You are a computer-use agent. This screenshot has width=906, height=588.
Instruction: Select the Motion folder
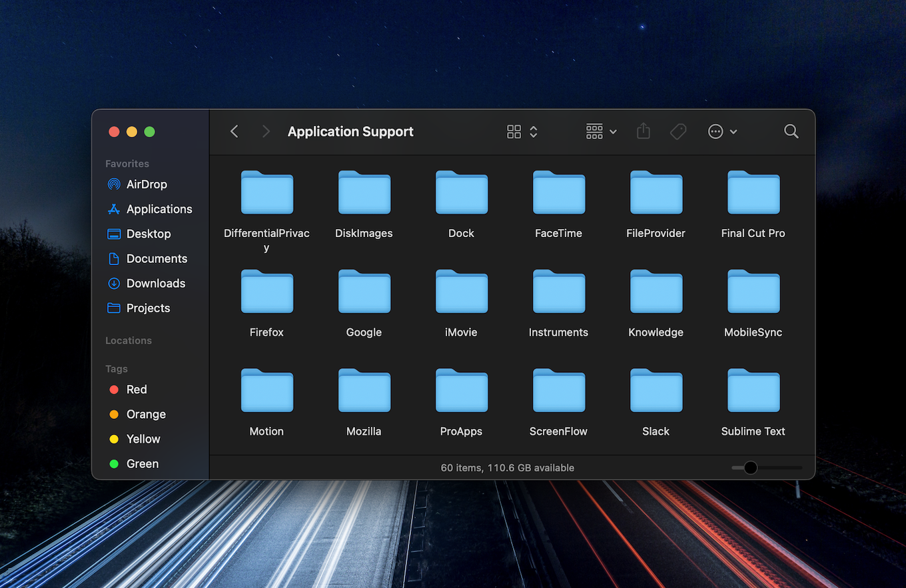coord(266,391)
